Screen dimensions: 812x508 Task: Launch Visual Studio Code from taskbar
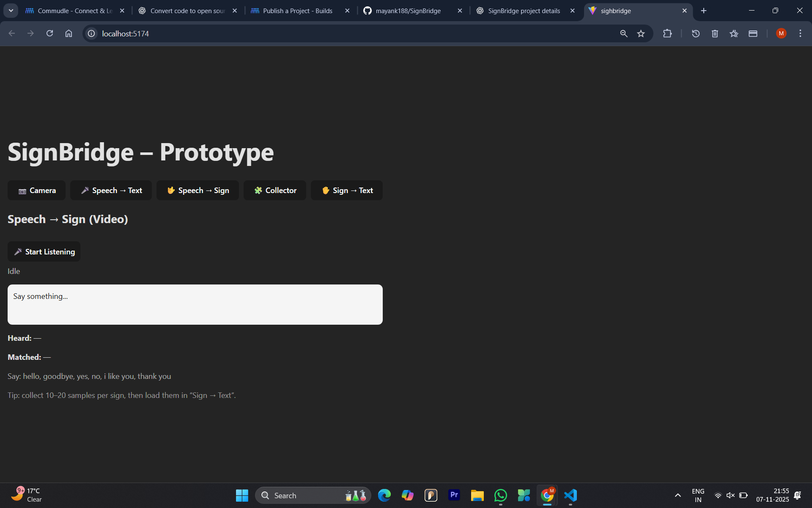tap(571, 495)
